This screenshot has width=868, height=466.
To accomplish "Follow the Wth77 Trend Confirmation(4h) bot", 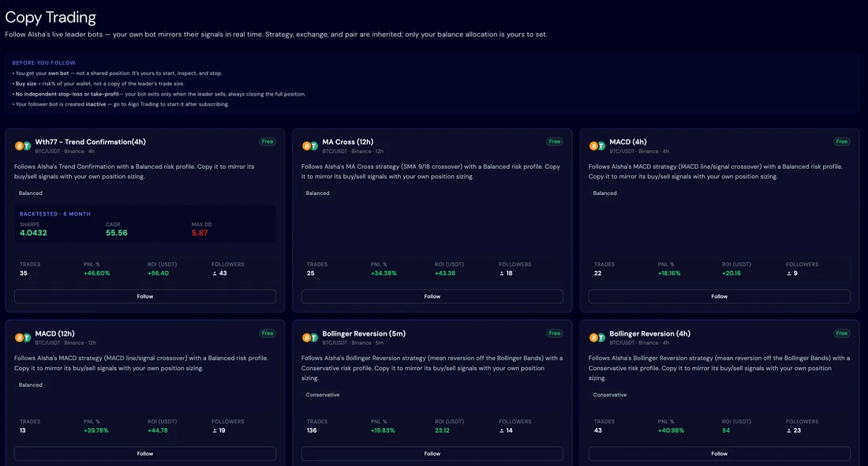I will (x=145, y=296).
